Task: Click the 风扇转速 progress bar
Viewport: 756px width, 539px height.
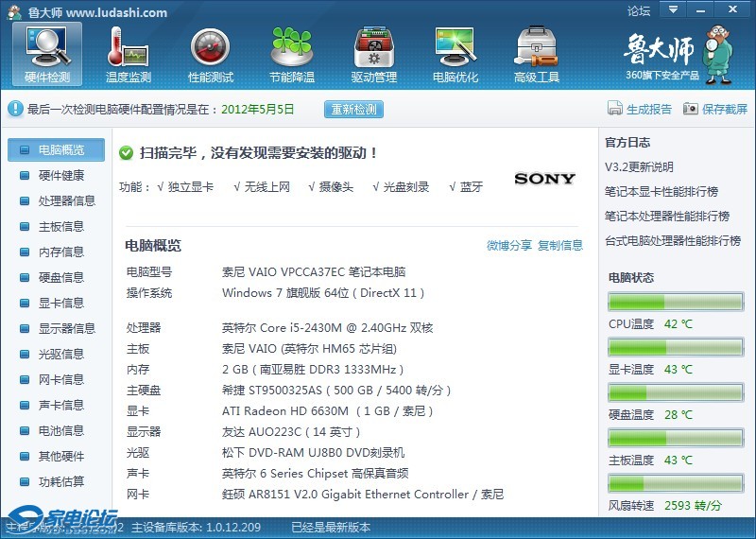Action: pos(676,483)
